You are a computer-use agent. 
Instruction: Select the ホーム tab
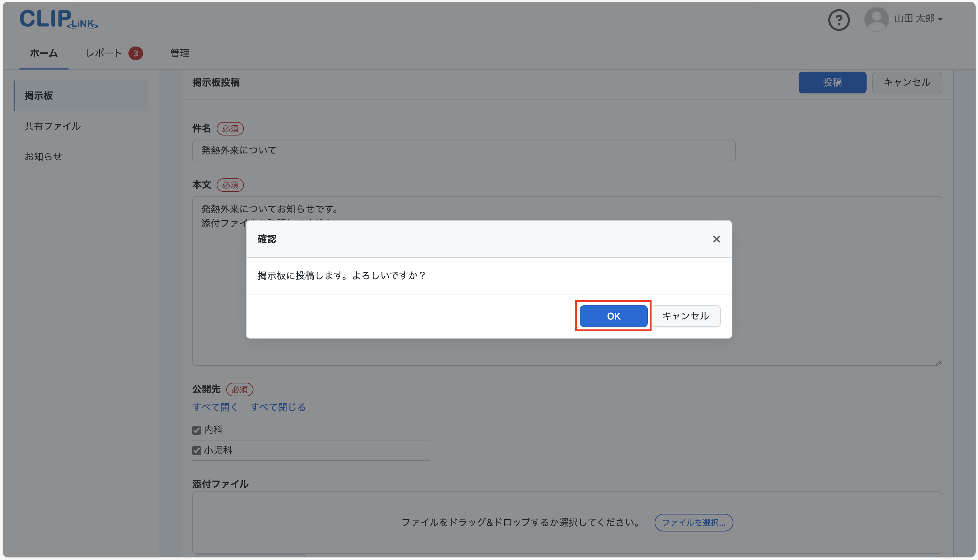pos(44,53)
